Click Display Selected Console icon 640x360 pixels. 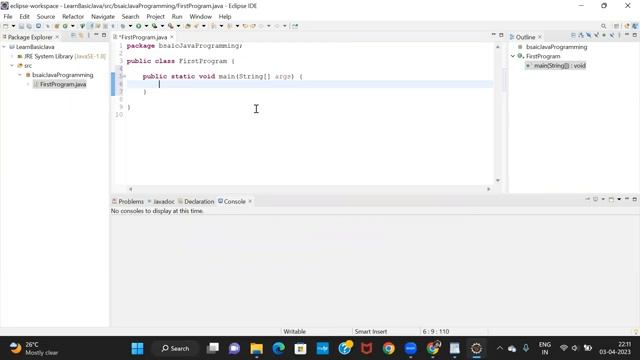[x=596, y=199]
